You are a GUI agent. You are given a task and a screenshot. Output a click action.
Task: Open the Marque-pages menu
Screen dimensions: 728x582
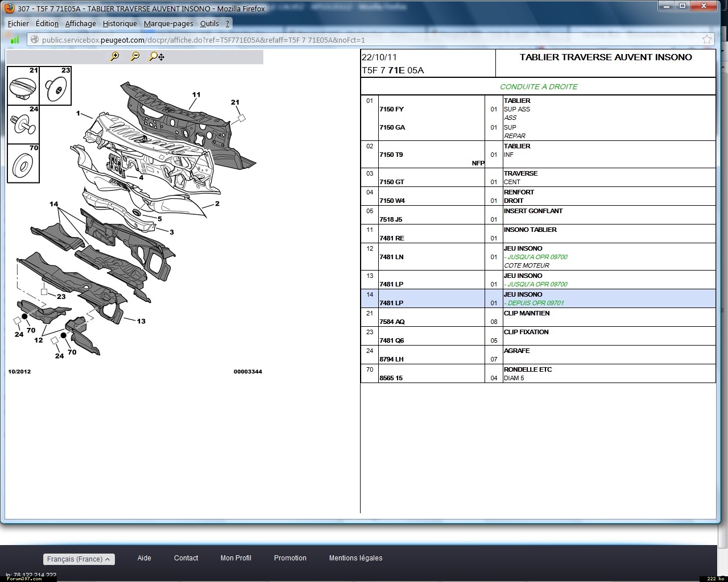click(168, 23)
